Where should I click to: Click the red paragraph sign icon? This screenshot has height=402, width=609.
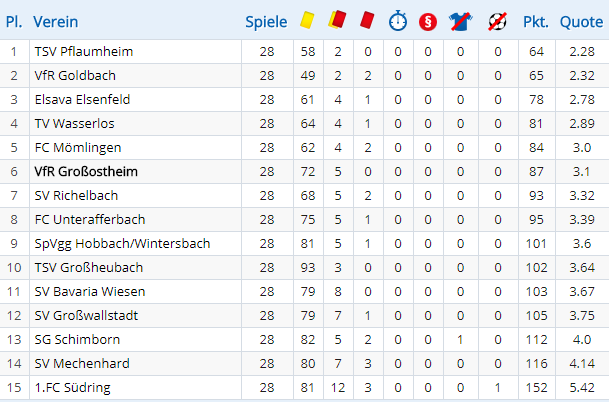coord(428,22)
